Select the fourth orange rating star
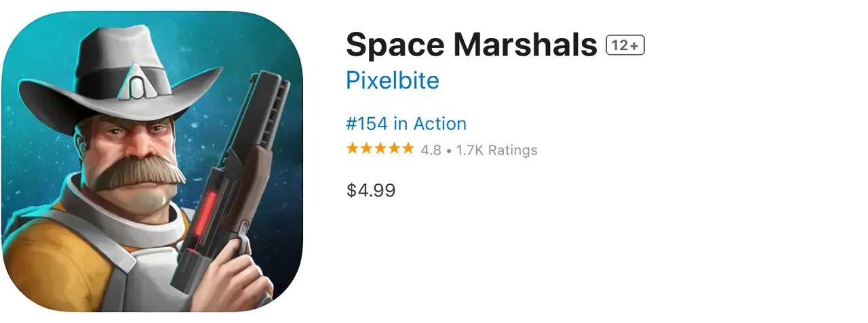This screenshot has width=868, height=323. 393,149
